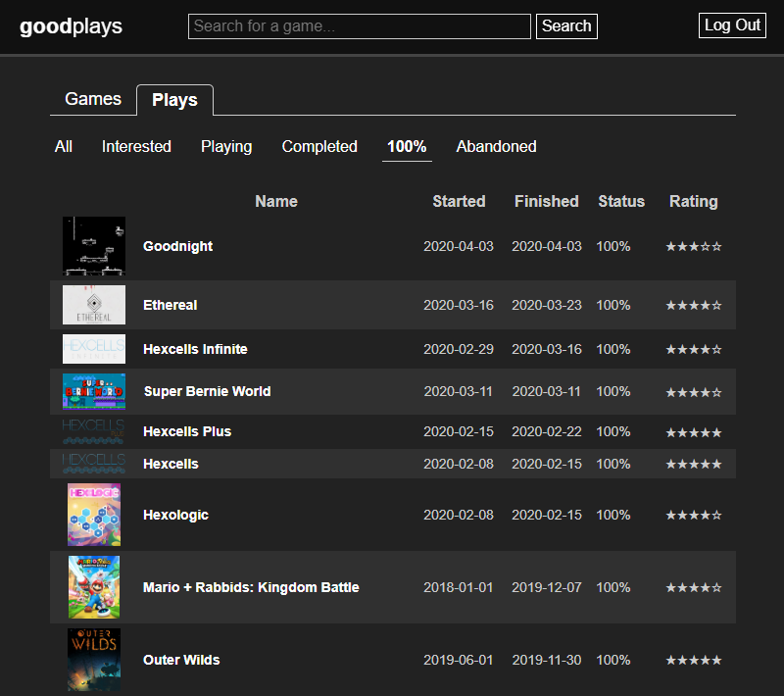Open the Mario + Rabbids cover thumbnail

tap(94, 587)
